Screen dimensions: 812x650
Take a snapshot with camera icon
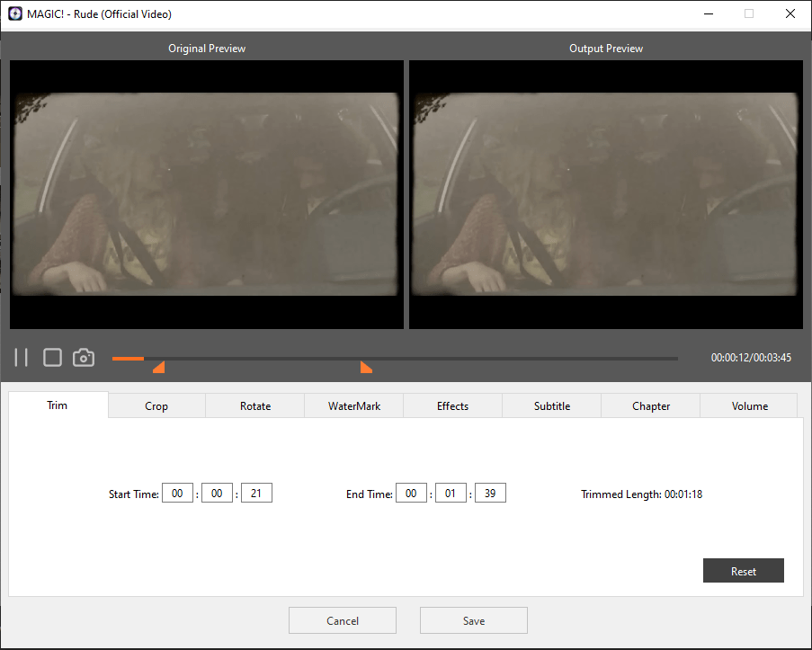click(x=84, y=358)
